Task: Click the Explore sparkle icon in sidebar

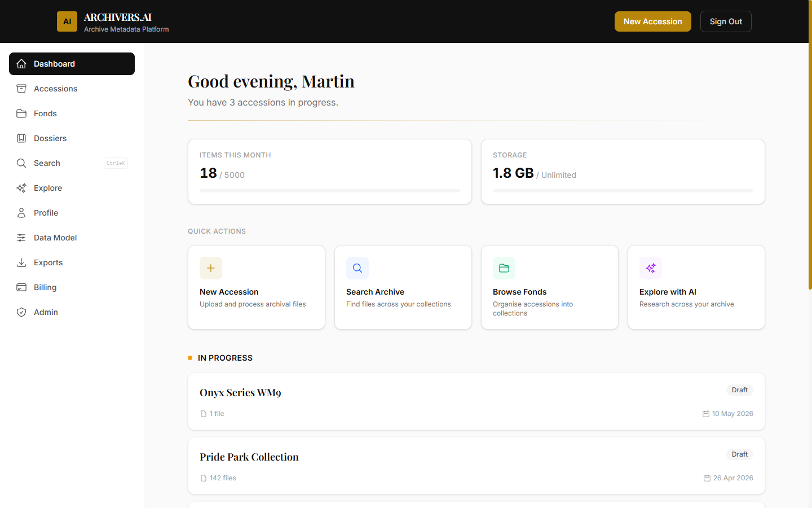Action: coord(21,188)
